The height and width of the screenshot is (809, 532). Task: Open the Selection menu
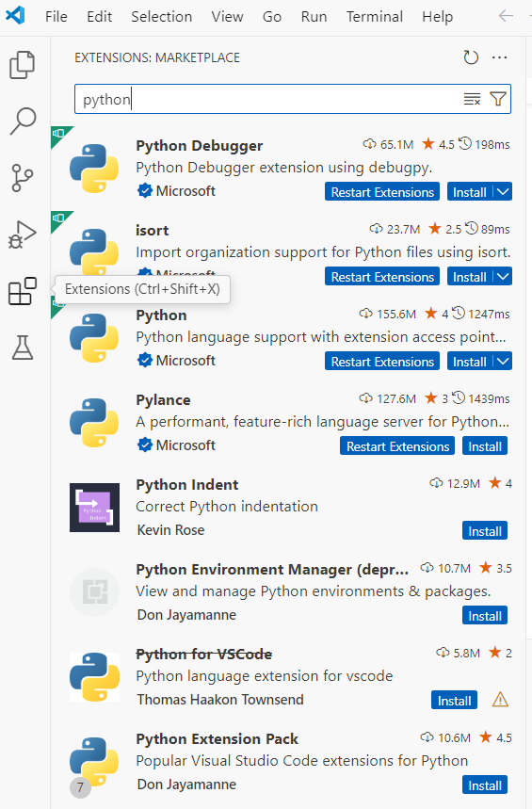(x=162, y=17)
